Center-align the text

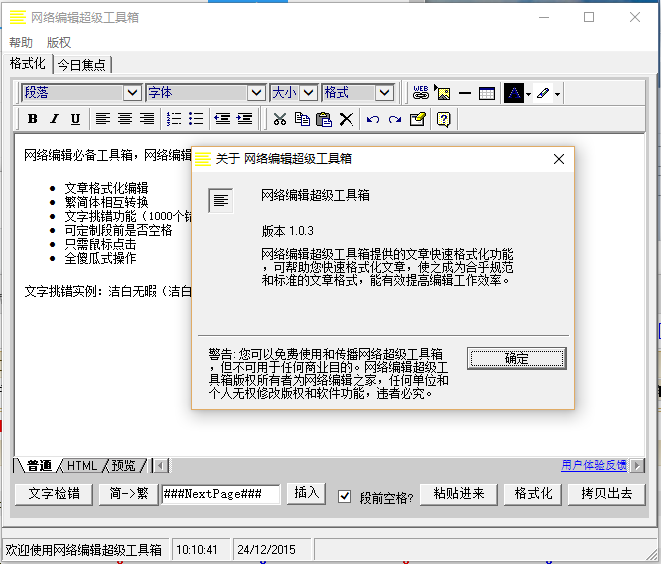(x=125, y=119)
